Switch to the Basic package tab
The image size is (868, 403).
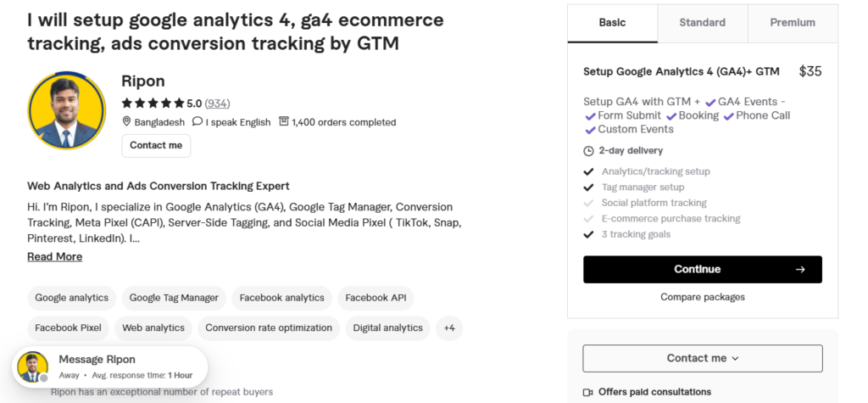(612, 23)
